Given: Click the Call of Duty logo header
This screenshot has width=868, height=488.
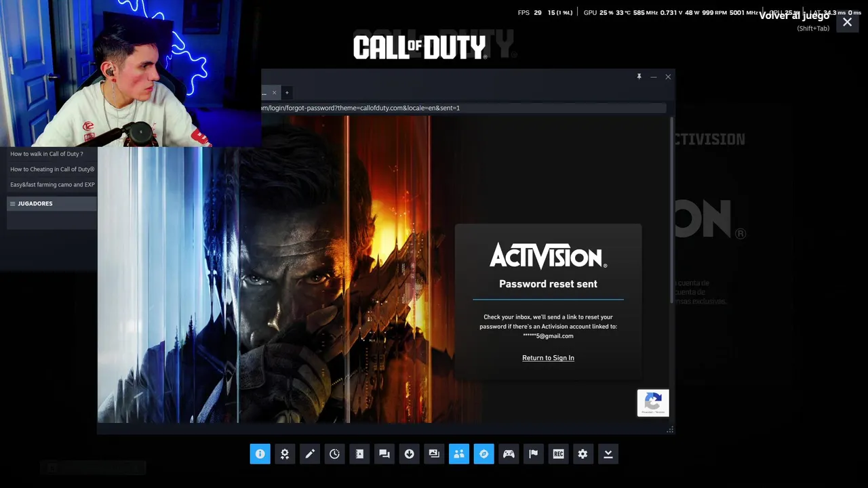Looking at the screenshot, I should [x=420, y=47].
